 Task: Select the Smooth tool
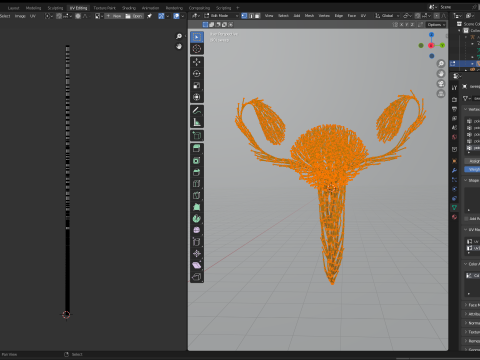click(197, 230)
